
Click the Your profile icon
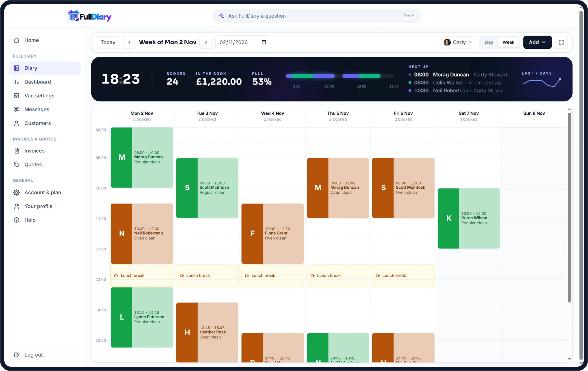(x=17, y=206)
